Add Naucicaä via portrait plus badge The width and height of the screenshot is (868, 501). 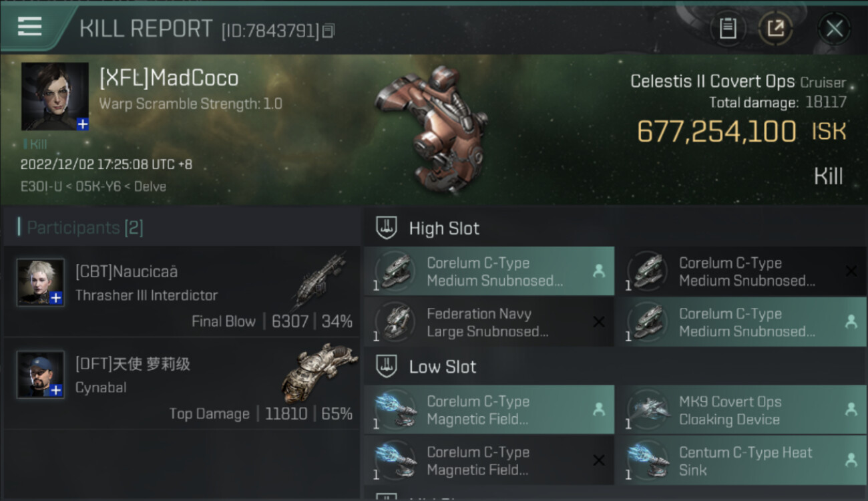click(x=57, y=298)
